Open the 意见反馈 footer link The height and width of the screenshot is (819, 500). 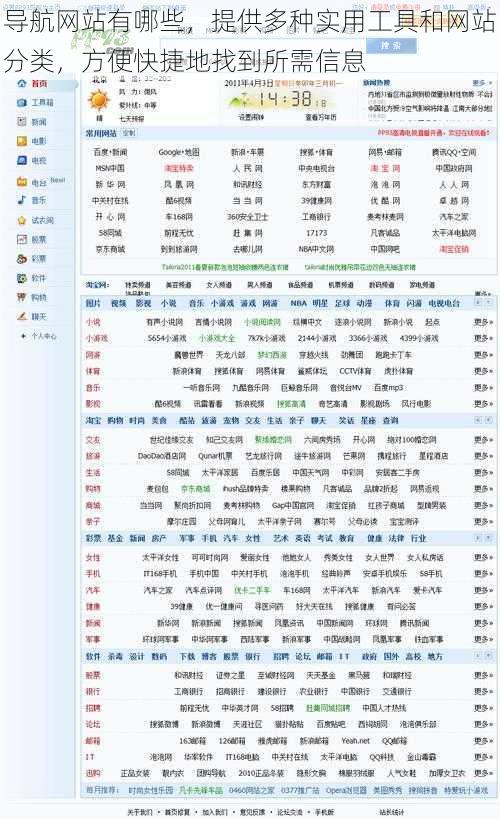click(252, 812)
